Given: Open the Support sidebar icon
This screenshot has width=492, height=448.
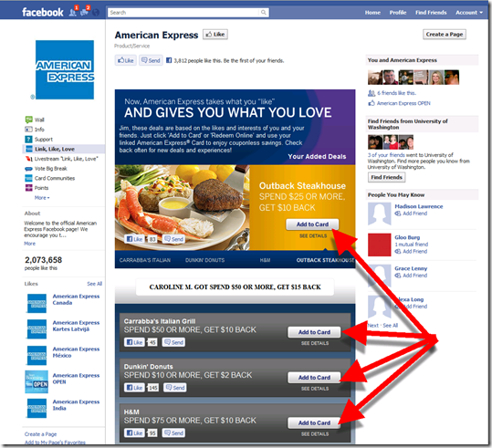Looking at the screenshot, I should click(28, 139).
